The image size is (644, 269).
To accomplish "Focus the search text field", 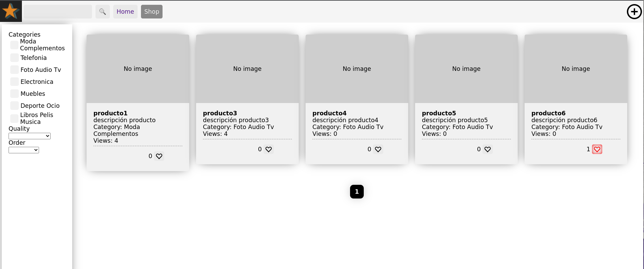I will [58, 12].
